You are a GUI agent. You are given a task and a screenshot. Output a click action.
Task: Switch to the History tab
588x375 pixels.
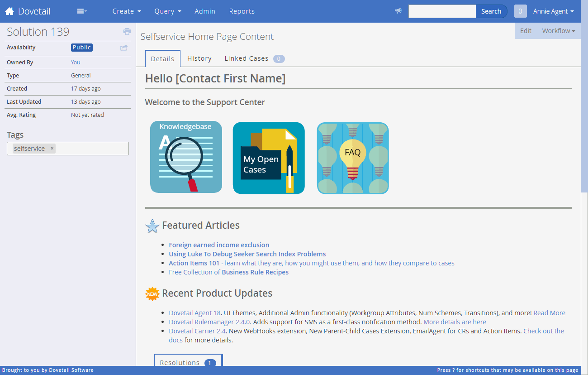click(199, 58)
